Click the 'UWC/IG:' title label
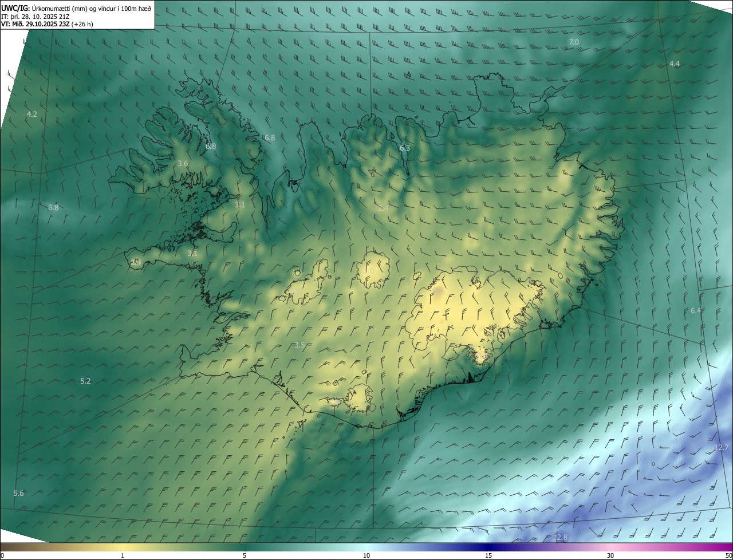The height and width of the screenshot is (560, 733). [x=15, y=8]
